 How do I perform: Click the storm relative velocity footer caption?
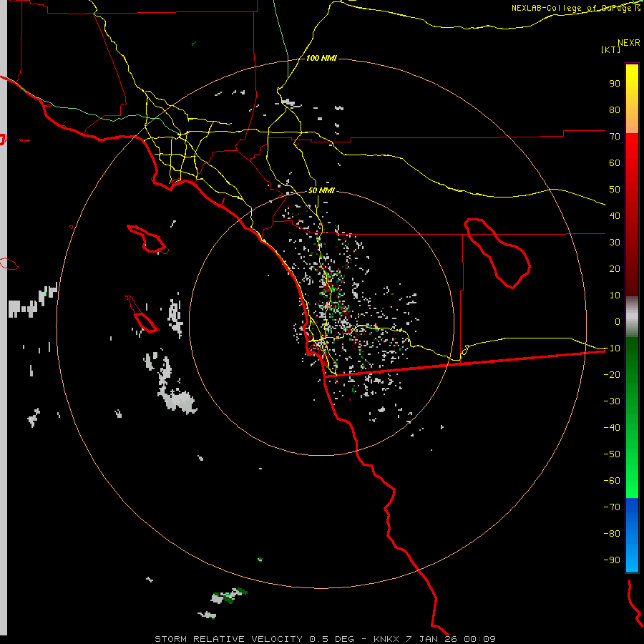[x=325, y=639]
